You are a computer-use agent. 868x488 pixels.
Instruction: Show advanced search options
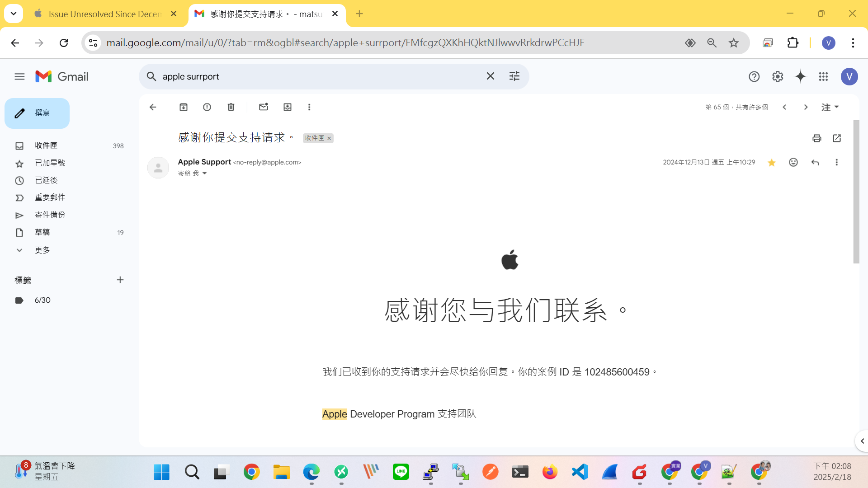[x=514, y=76]
